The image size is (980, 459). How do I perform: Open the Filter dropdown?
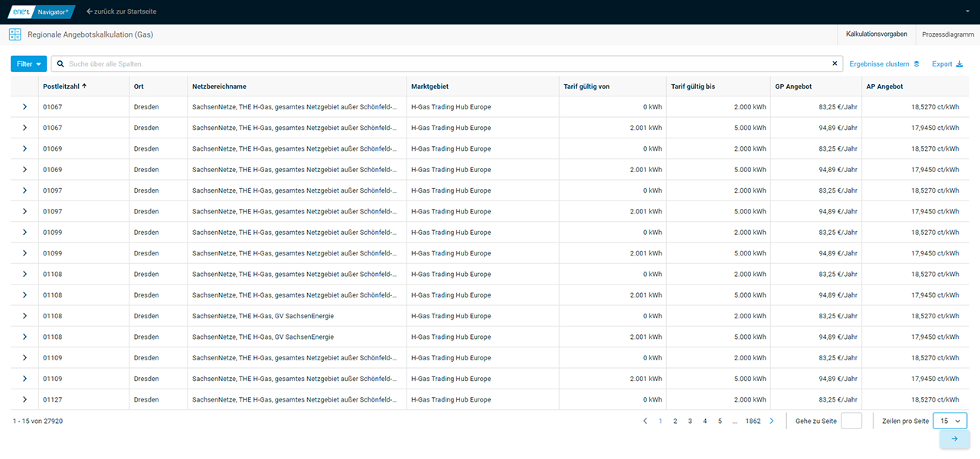click(x=29, y=64)
